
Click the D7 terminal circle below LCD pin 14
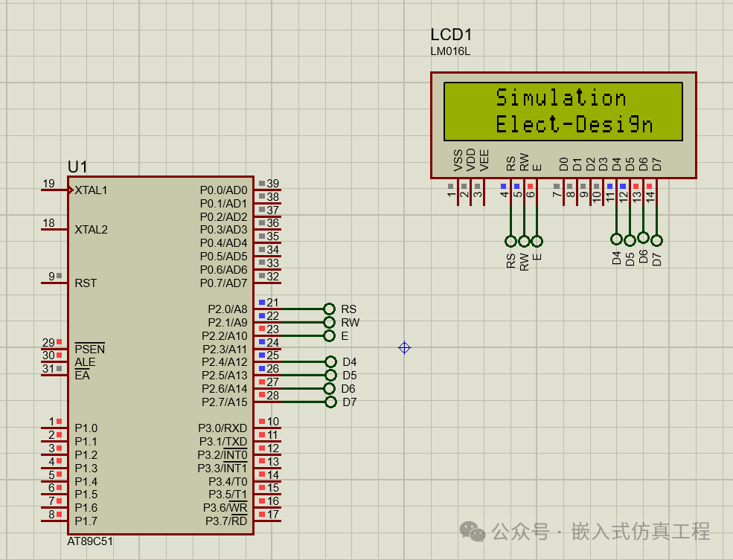pyautogui.click(x=656, y=240)
